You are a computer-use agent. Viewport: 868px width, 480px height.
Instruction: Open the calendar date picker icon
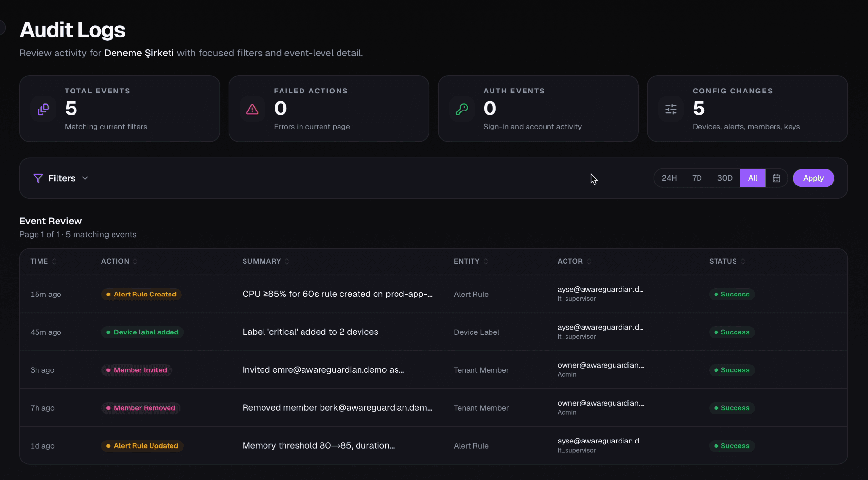coord(776,178)
